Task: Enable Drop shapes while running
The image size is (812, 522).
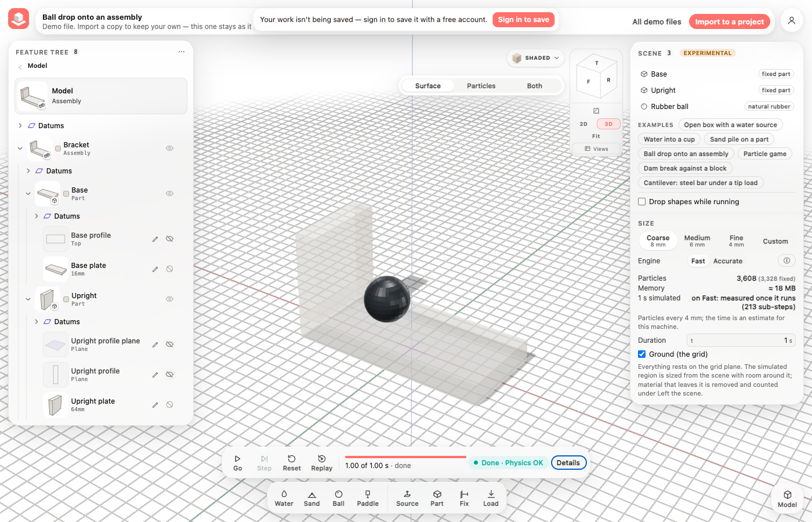Action: 642,202
